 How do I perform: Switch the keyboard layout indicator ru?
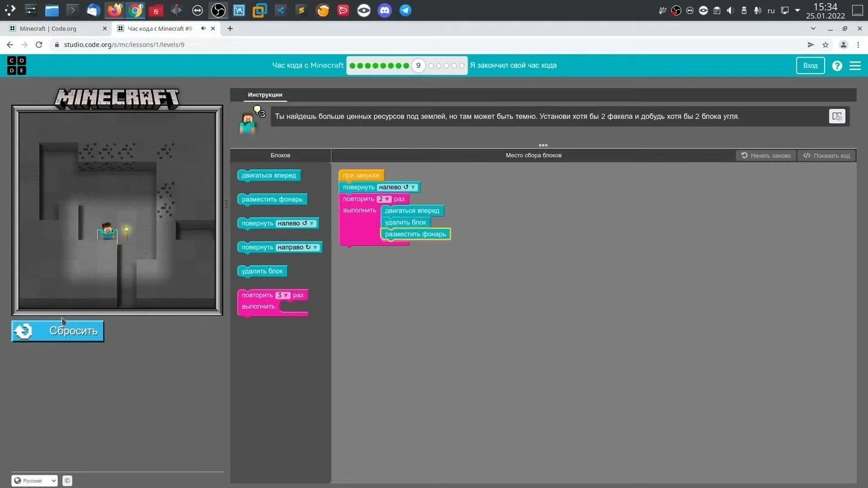(771, 10)
